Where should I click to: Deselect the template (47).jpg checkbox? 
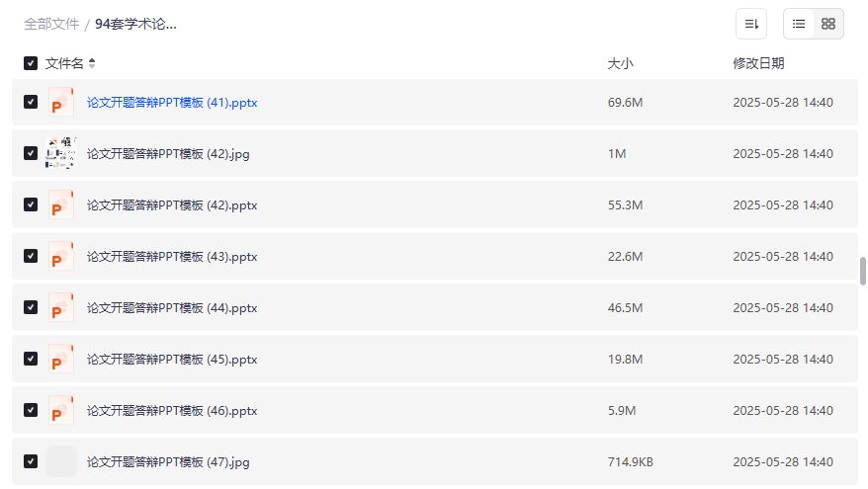[31, 461]
